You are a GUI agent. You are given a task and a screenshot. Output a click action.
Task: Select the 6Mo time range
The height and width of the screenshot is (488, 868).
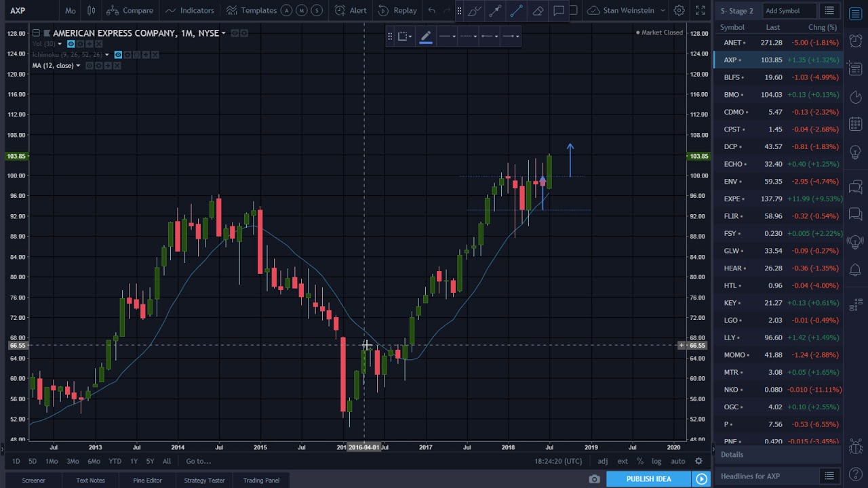(x=94, y=461)
